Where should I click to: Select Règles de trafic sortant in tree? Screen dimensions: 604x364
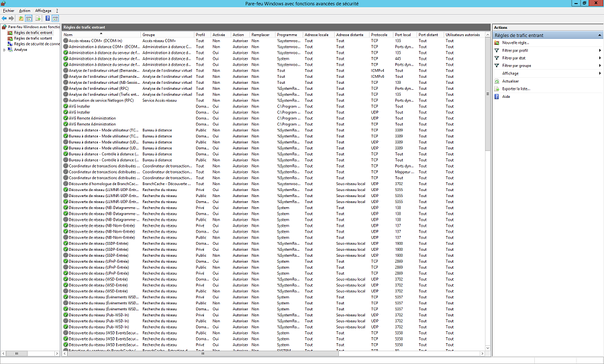[x=33, y=38]
